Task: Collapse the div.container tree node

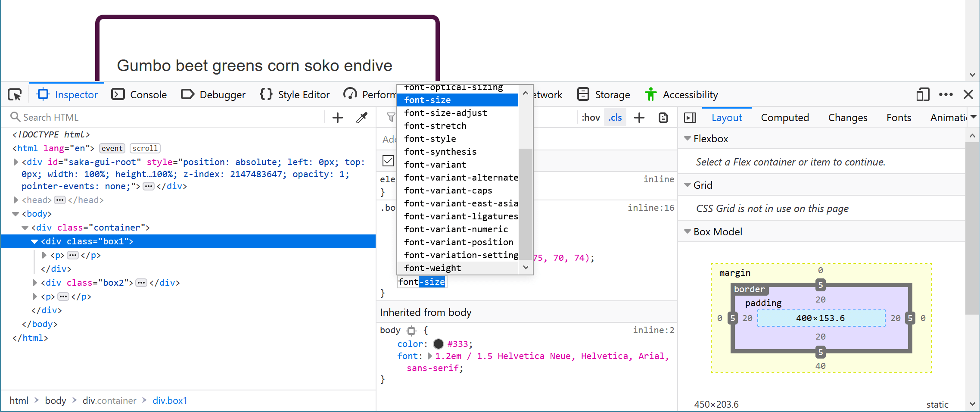Action: coord(25,228)
